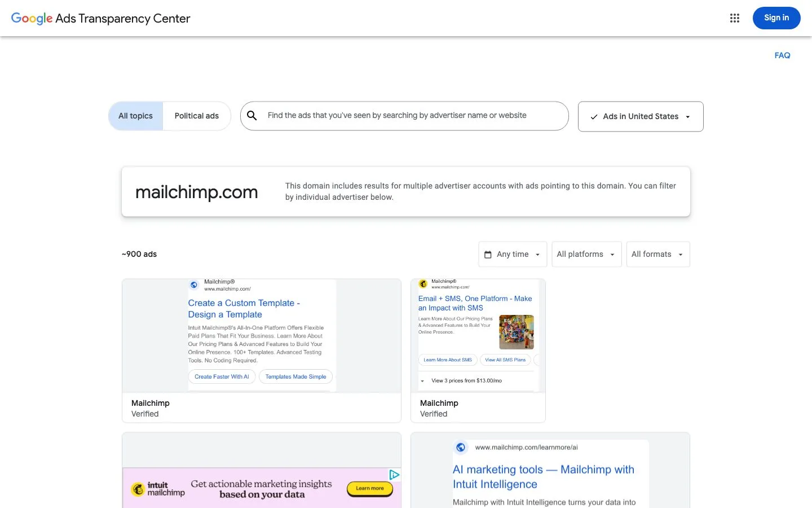The image size is (812, 508).
Task: Click View All SMS Plans chip
Action: [505, 360]
